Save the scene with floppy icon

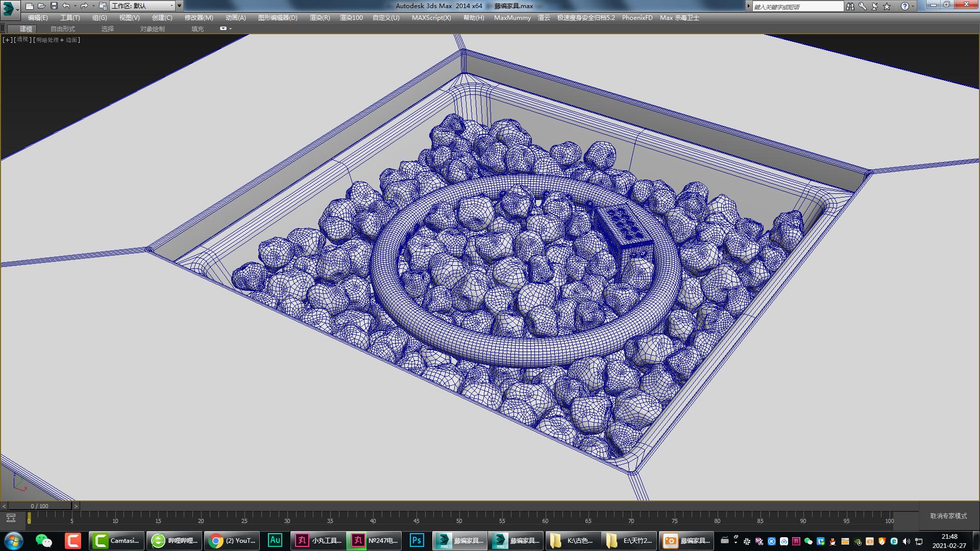point(54,6)
